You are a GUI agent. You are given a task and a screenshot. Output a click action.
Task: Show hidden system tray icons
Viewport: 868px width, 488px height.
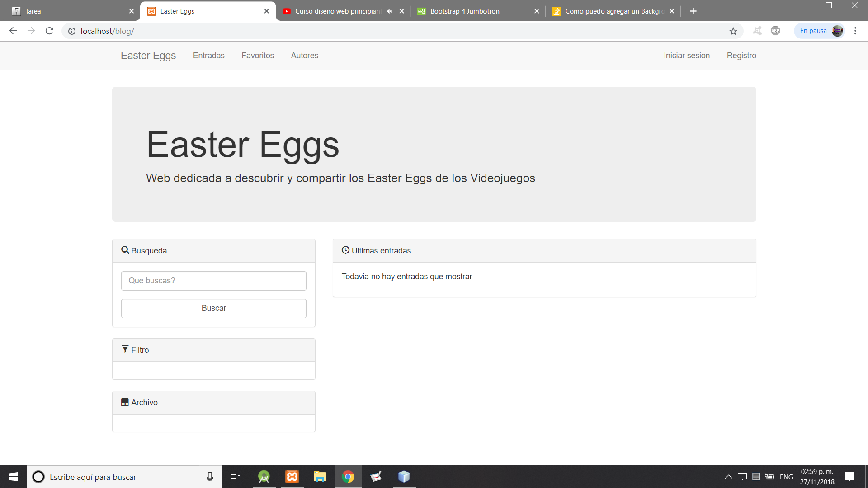pyautogui.click(x=729, y=477)
